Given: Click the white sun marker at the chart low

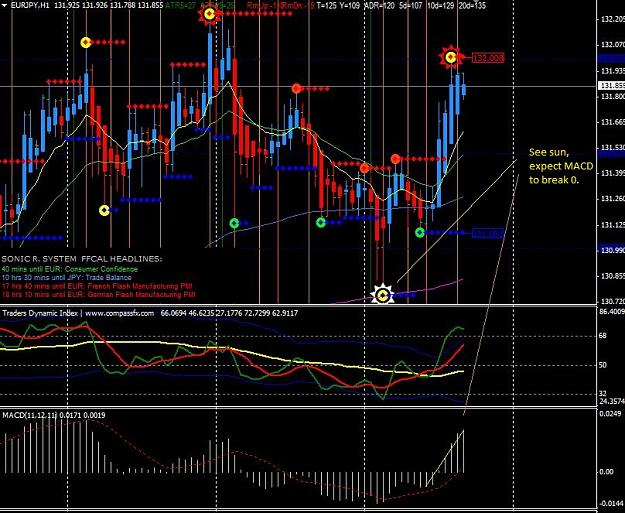Looking at the screenshot, I should [x=383, y=295].
